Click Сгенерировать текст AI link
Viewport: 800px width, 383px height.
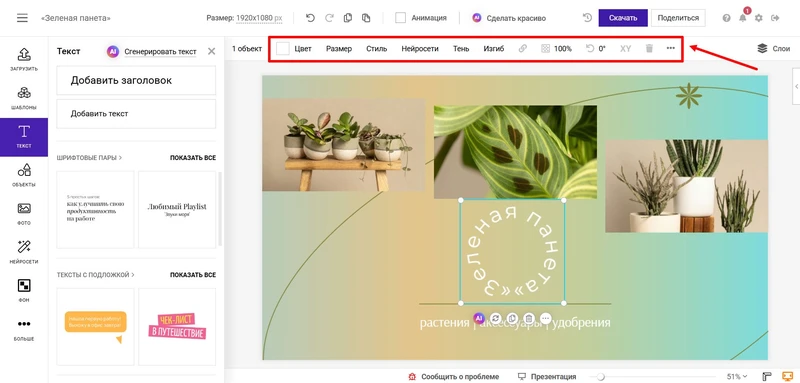(x=152, y=52)
